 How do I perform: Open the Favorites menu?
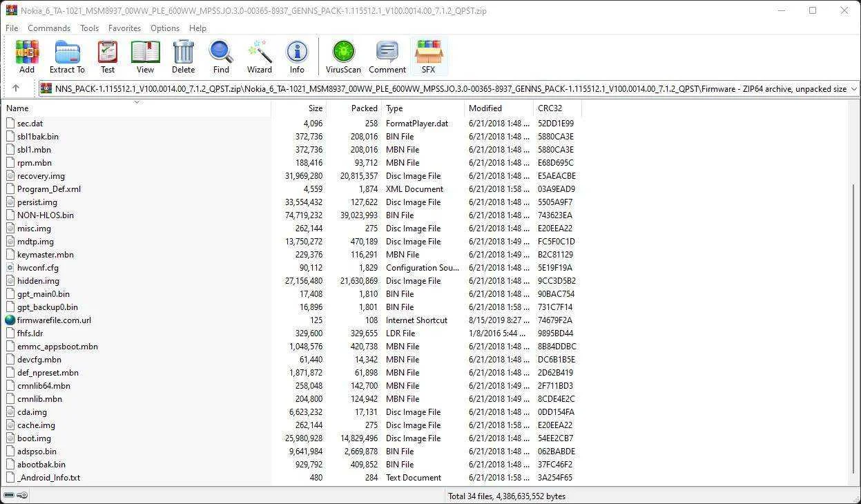[124, 28]
